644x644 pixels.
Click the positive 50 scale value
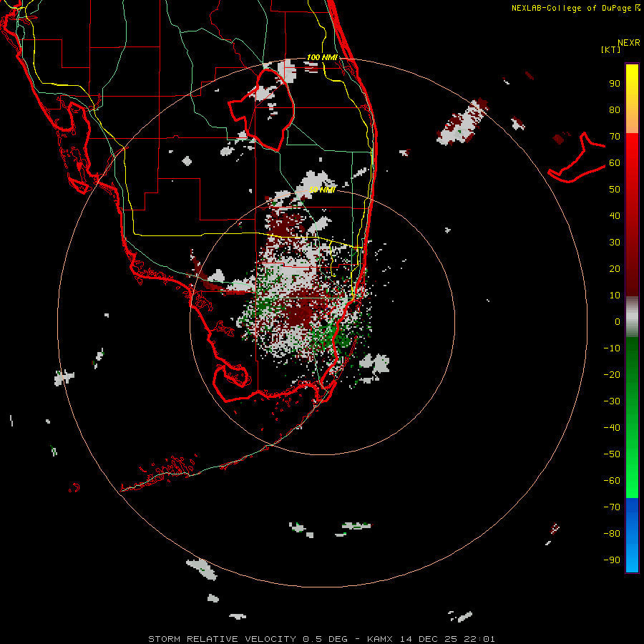(x=615, y=190)
